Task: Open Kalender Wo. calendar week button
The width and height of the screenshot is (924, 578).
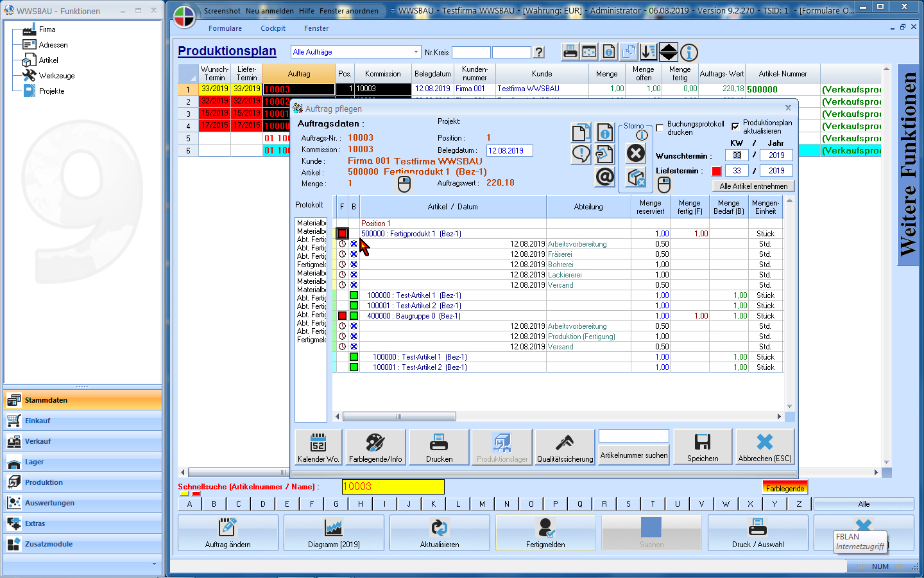Action: pyautogui.click(x=318, y=446)
